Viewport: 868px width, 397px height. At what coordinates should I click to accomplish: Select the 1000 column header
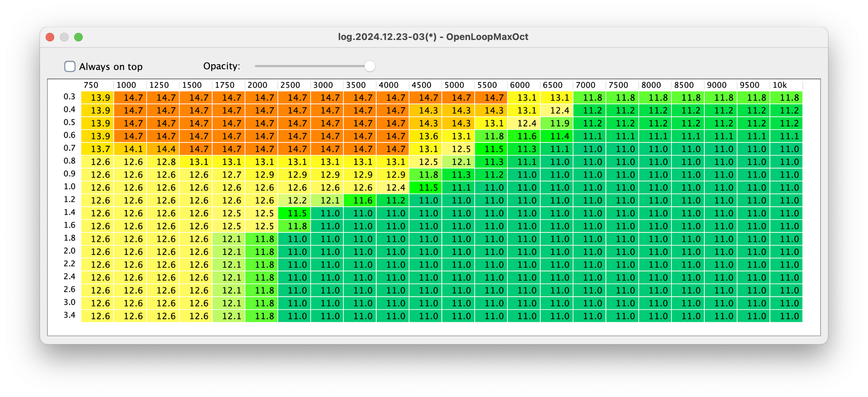click(130, 85)
